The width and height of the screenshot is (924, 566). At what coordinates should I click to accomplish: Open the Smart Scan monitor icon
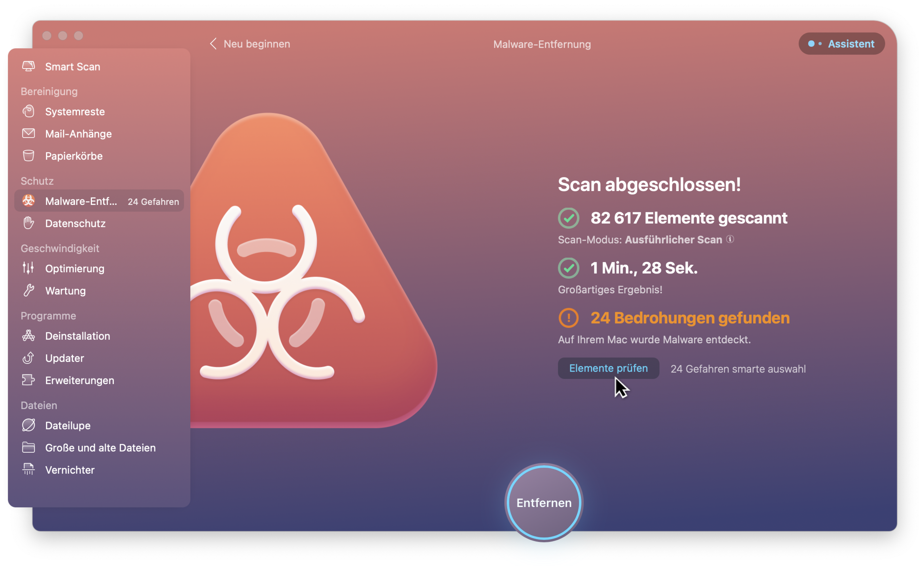pos(28,66)
